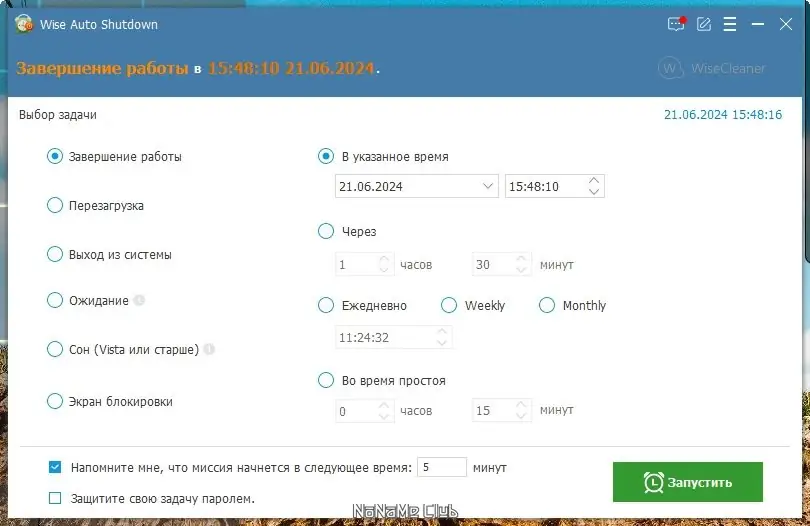The height and width of the screenshot is (526, 810).
Task: Minimize the Wise Auto Shutdown window
Action: click(x=758, y=24)
